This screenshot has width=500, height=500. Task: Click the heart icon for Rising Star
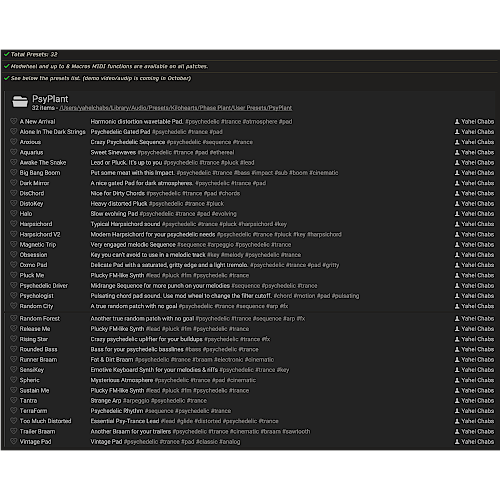(x=14, y=339)
